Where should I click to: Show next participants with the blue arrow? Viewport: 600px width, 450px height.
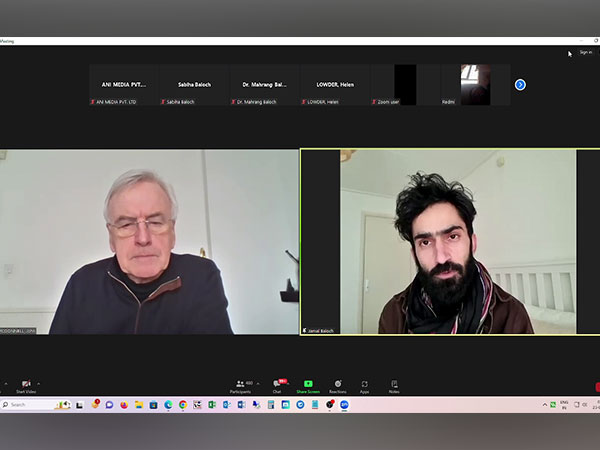520,85
